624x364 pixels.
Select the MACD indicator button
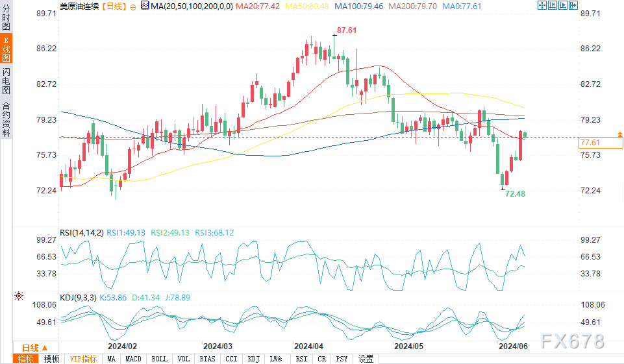133,359
